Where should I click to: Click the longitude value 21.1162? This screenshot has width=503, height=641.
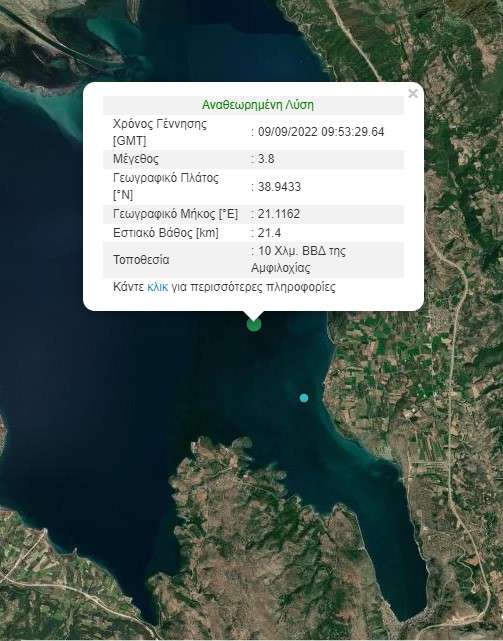279,214
